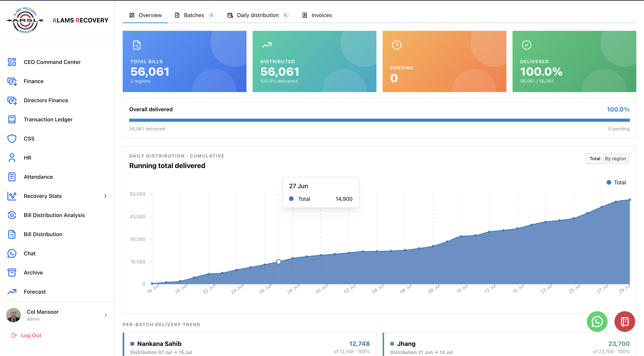Click the Delivered 100.0% green card
This screenshot has width=644, height=356.
tap(574, 61)
